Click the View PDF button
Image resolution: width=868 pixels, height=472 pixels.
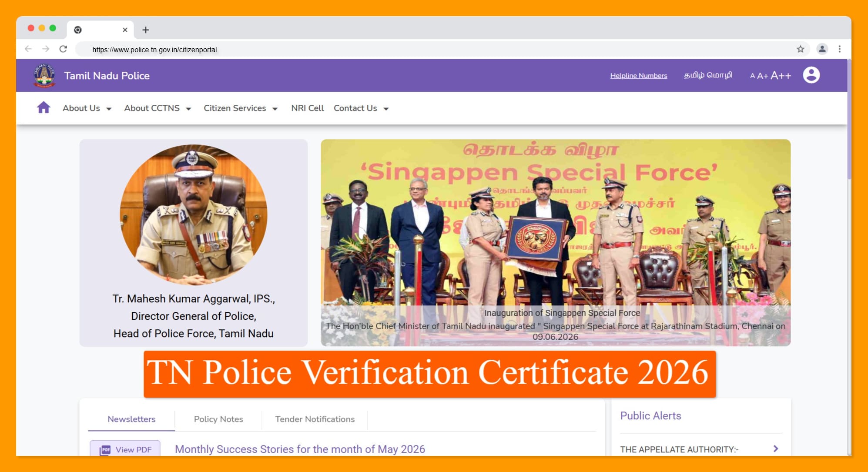tap(125, 449)
